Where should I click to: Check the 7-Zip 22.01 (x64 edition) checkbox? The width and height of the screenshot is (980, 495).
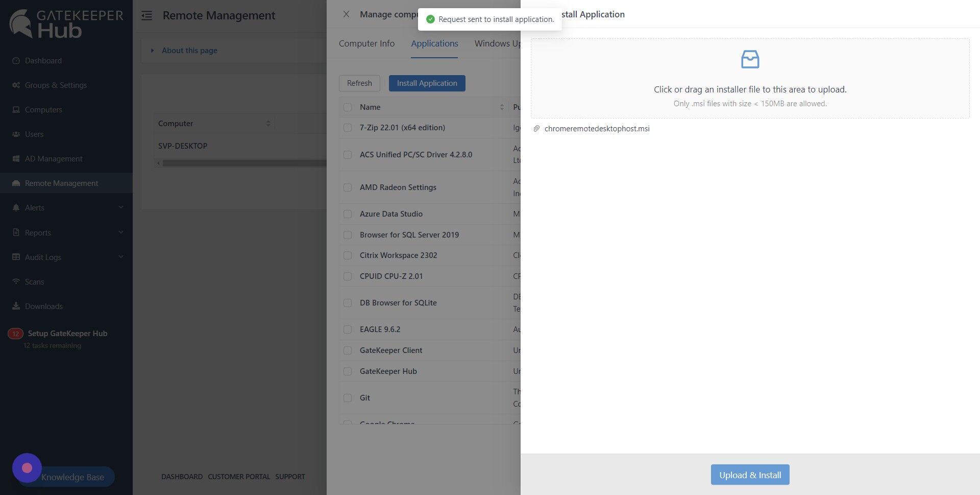coord(348,128)
